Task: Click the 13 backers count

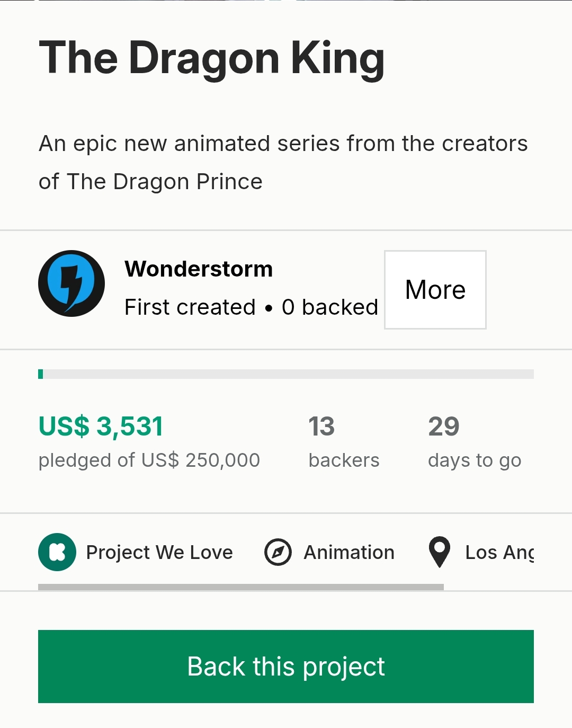Action: (x=321, y=427)
